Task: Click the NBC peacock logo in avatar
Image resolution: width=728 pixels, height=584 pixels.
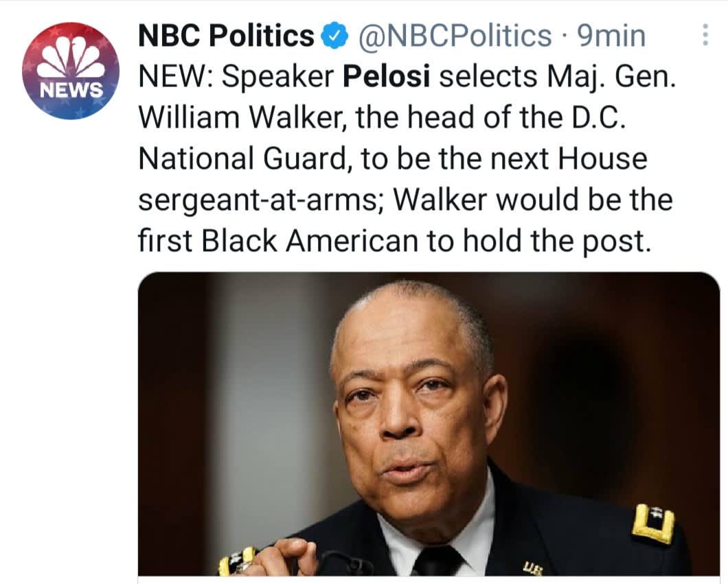Action: (71, 56)
